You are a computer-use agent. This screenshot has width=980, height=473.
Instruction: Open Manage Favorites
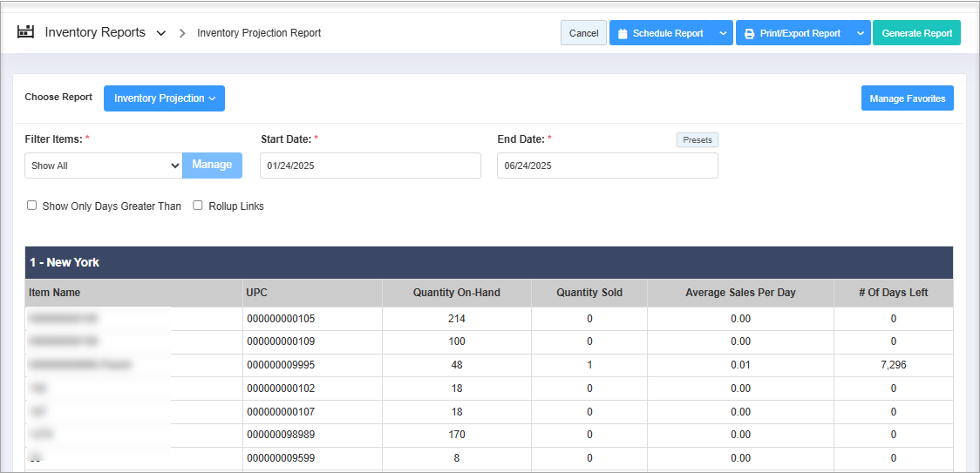click(x=907, y=98)
